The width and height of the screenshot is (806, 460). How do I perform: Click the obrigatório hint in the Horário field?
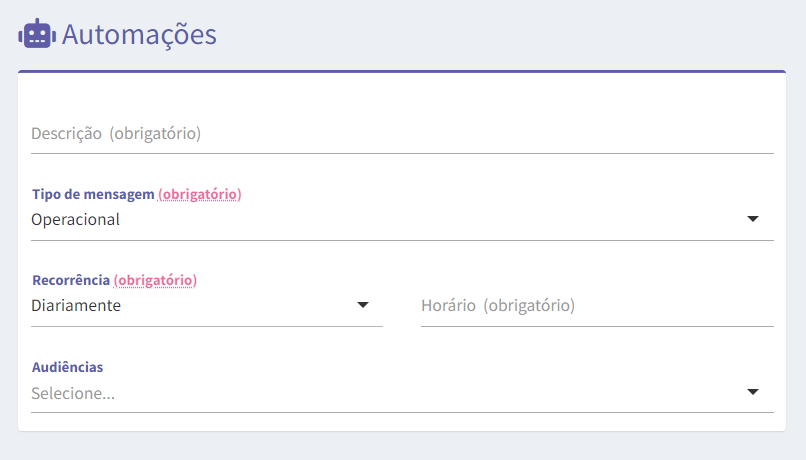point(529,305)
